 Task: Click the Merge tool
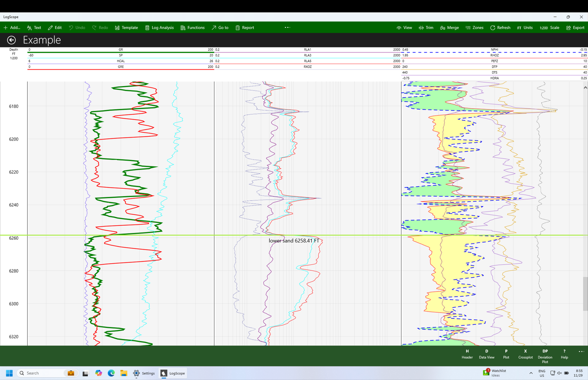click(x=449, y=28)
